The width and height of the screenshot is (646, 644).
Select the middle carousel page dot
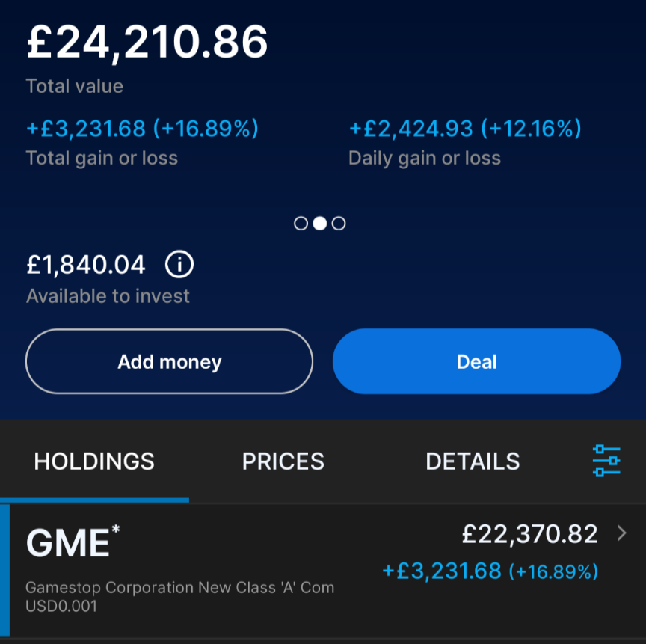[x=320, y=224]
